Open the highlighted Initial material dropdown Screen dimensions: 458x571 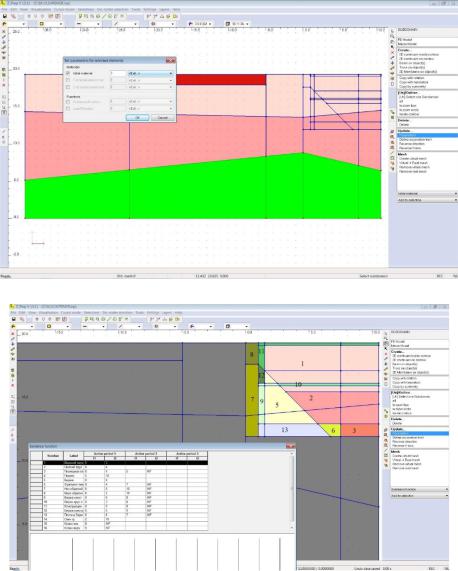click(x=150, y=74)
